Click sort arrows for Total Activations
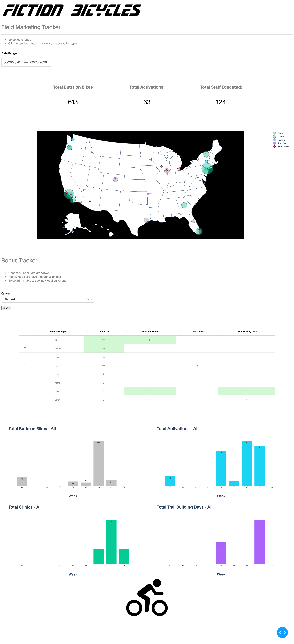The height and width of the screenshot is (644, 294). pyautogui.click(x=127, y=332)
